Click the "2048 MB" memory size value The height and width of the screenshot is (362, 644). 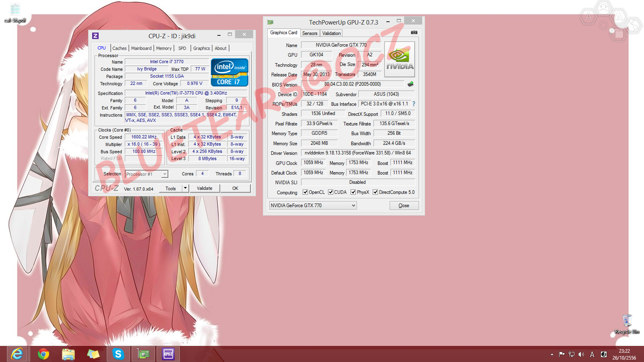320,143
